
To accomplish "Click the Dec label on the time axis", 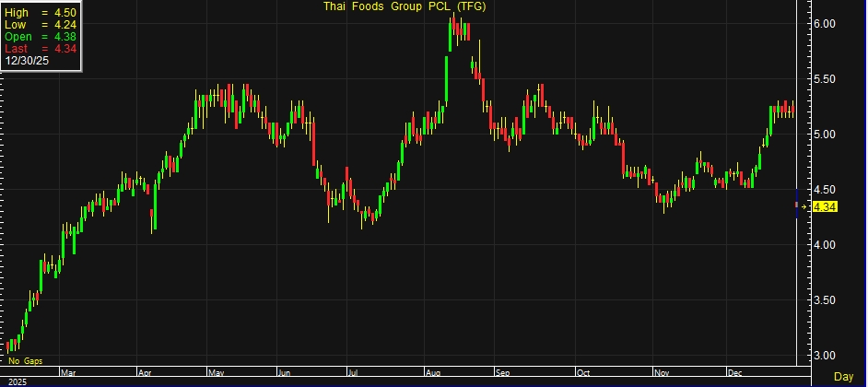I will [x=734, y=373].
